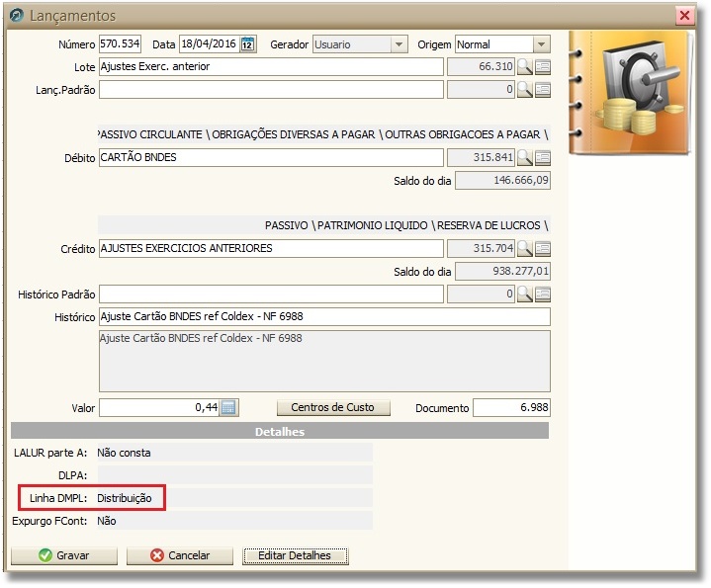Click the empty DLPA value field
The image size is (711, 588).
(x=234, y=475)
